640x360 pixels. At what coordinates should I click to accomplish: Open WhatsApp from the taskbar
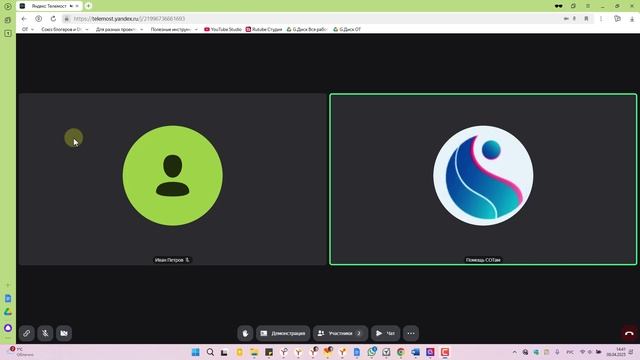371,352
